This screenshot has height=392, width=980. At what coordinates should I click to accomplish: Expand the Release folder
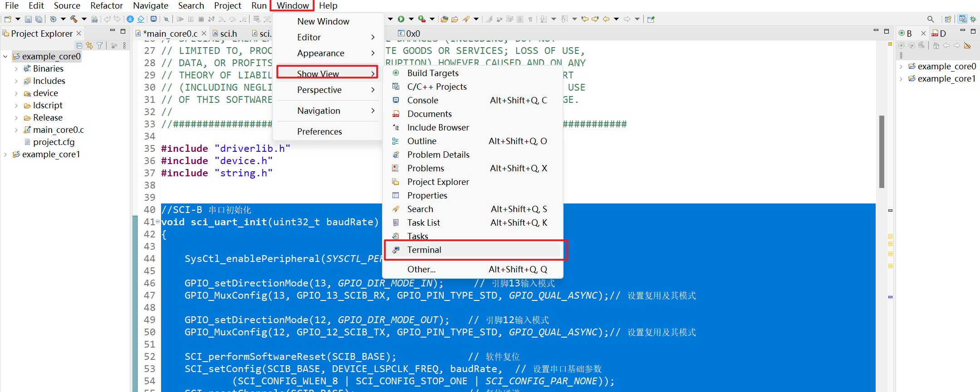(x=16, y=118)
